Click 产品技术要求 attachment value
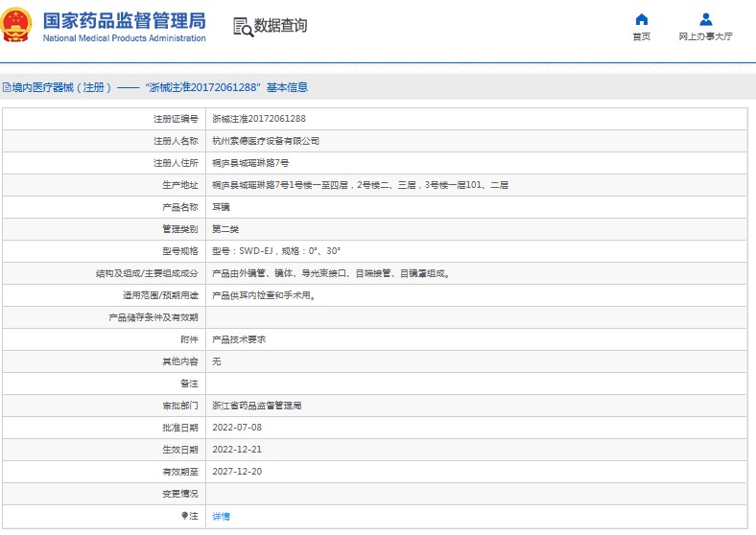 click(239, 339)
